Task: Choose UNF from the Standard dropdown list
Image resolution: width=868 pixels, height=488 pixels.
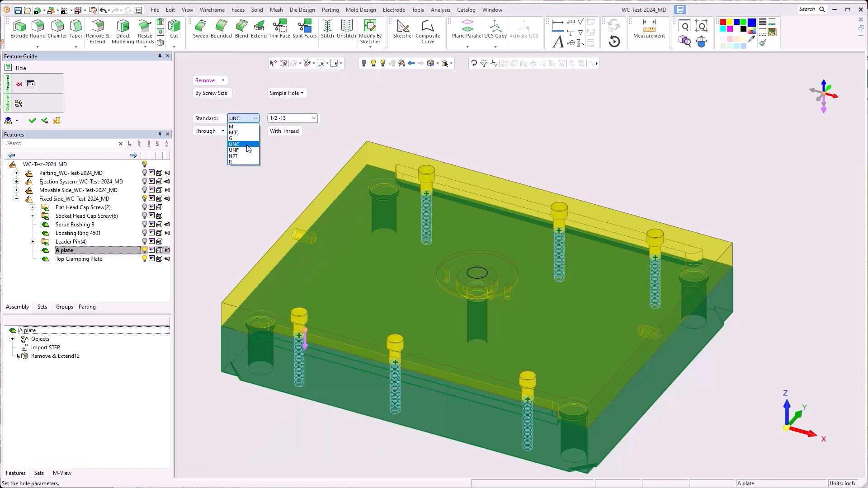Action: 234,150
